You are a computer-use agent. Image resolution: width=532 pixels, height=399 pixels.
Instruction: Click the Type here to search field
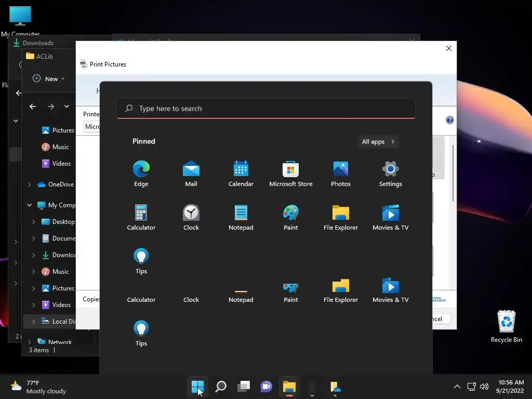pyautogui.click(x=266, y=109)
